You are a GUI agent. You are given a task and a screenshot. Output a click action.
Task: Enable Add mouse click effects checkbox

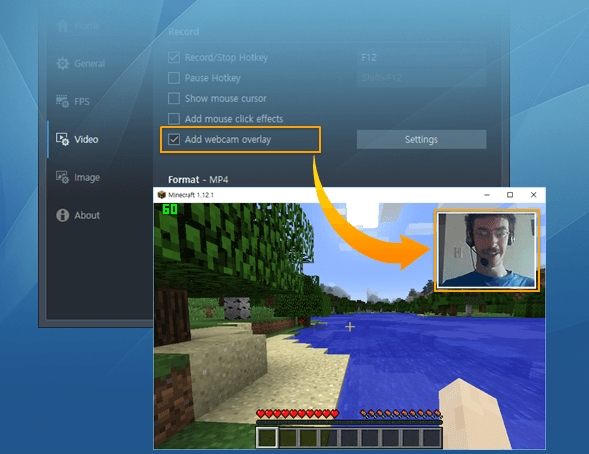174,119
